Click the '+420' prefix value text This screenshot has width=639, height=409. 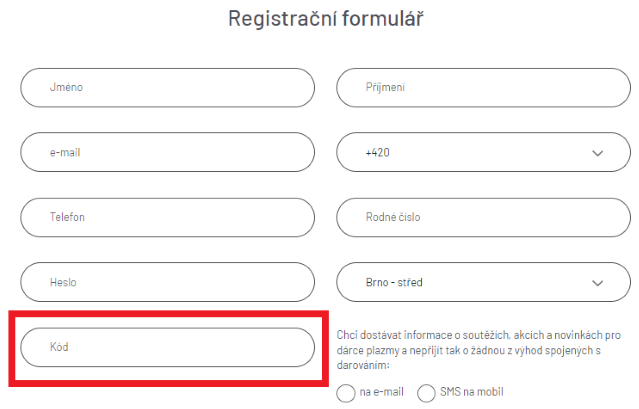click(378, 153)
